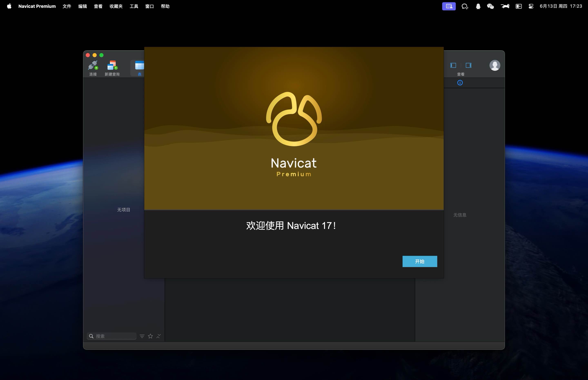Open the 文件 menu
This screenshot has width=588, height=380.
67,6
